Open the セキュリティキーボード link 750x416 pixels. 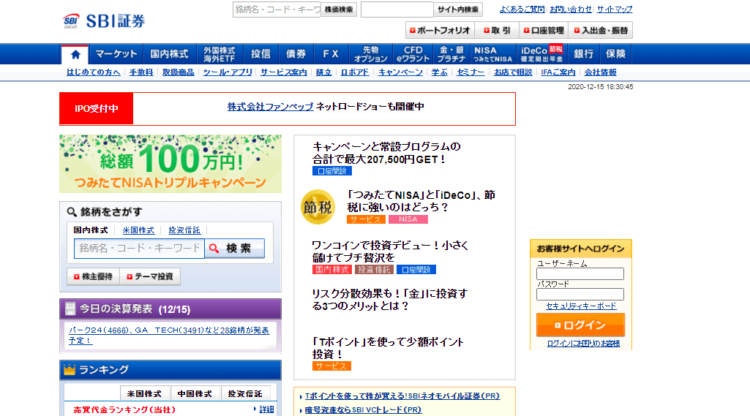click(579, 304)
